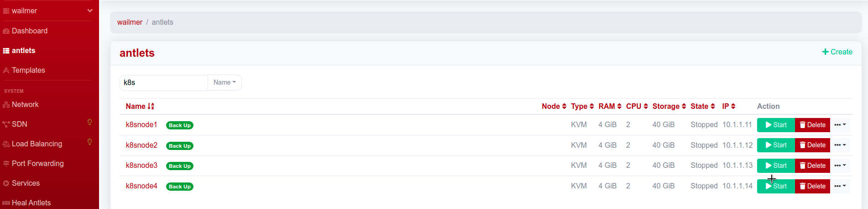Delete the k8snode1 antlet

coord(812,125)
